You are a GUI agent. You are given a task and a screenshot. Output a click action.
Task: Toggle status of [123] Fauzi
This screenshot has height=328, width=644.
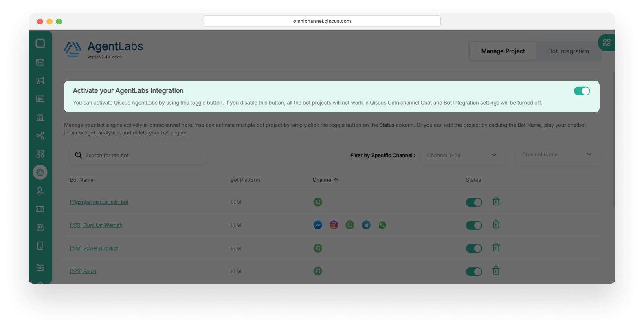474,272
